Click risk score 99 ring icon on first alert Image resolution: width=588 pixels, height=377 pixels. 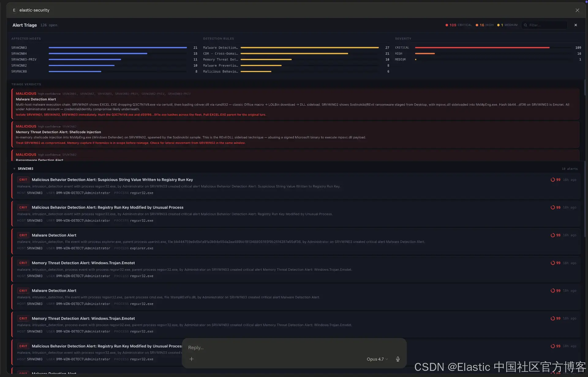tap(552, 180)
